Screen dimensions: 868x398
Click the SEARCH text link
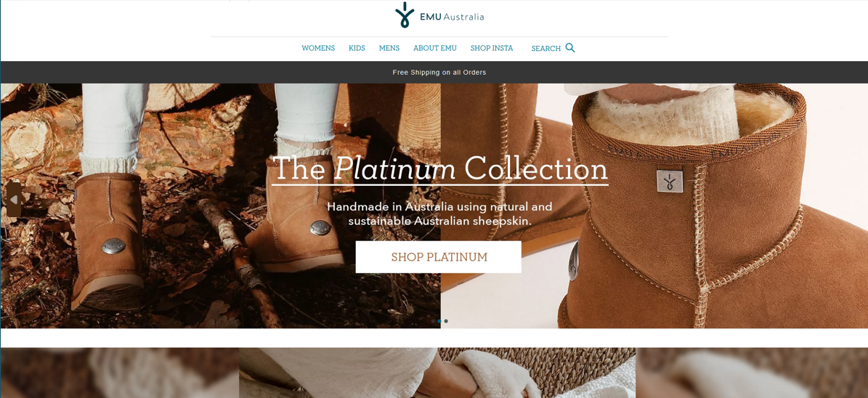point(545,49)
